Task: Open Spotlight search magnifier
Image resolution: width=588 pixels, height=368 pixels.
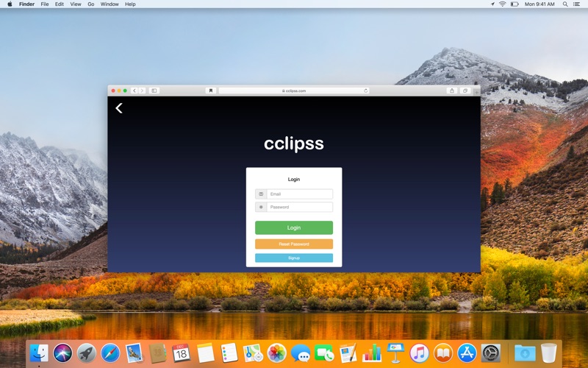Action: (x=564, y=4)
